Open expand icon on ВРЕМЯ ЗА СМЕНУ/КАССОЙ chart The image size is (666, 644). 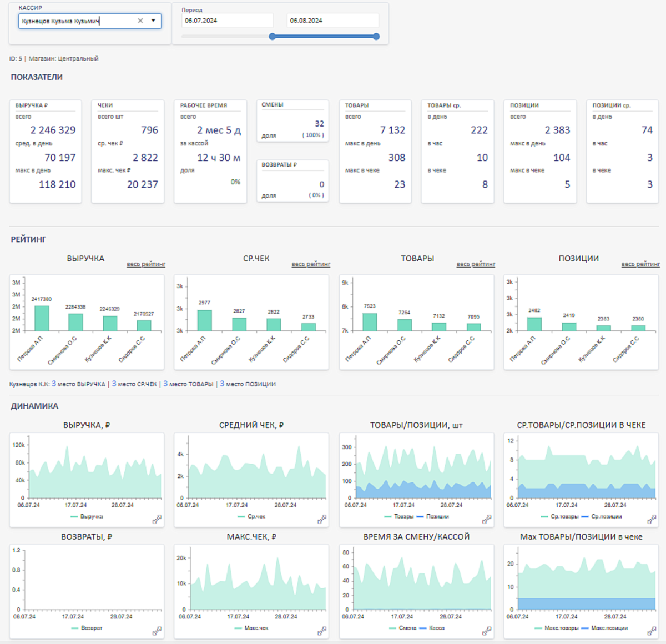[x=487, y=631]
